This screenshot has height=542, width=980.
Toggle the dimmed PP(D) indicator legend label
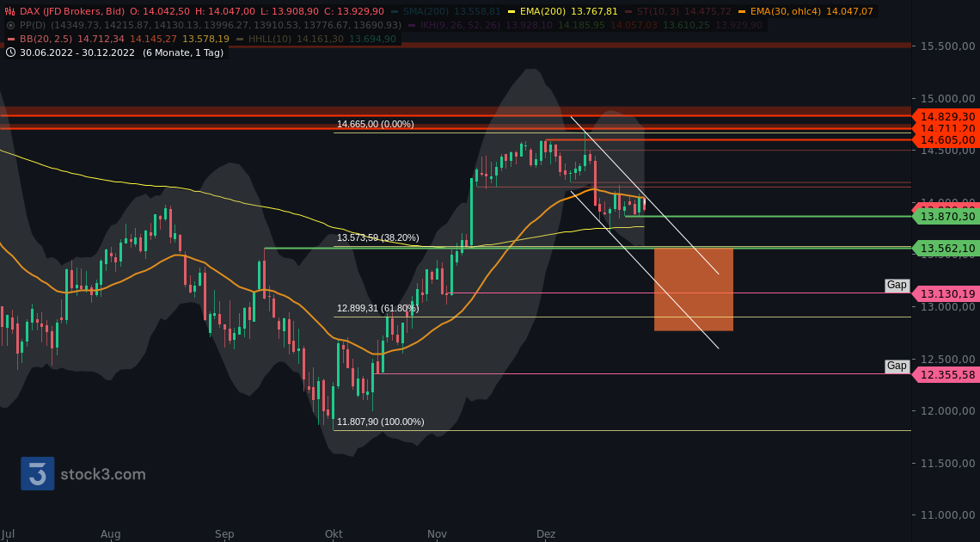[34, 25]
